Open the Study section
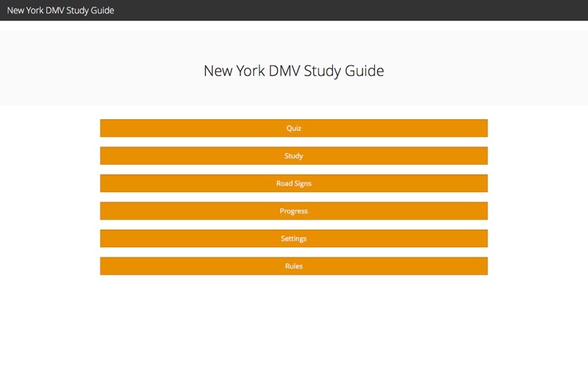Screen dimensions: 588x368 pyautogui.click(x=293, y=155)
